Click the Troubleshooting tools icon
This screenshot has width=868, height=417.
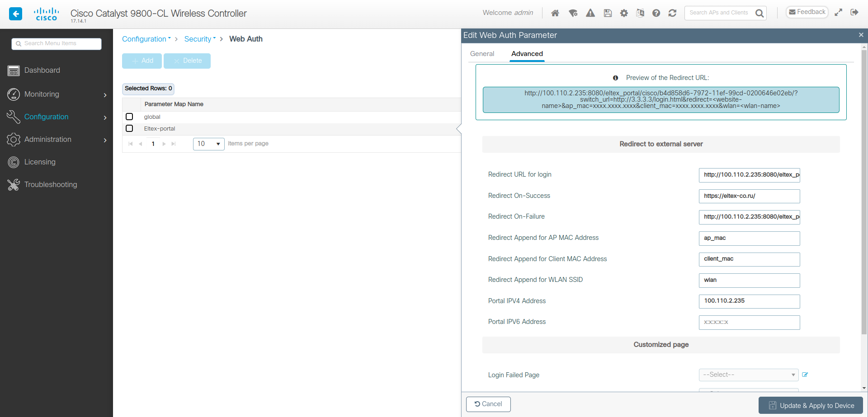coord(14,185)
